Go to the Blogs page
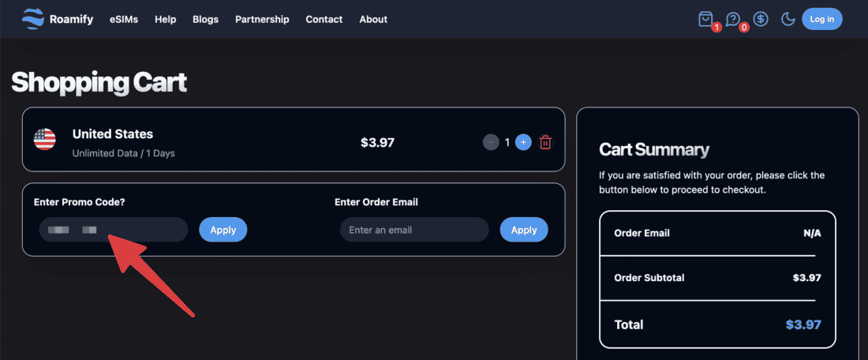Viewport: 868px width, 360px height. point(206,19)
